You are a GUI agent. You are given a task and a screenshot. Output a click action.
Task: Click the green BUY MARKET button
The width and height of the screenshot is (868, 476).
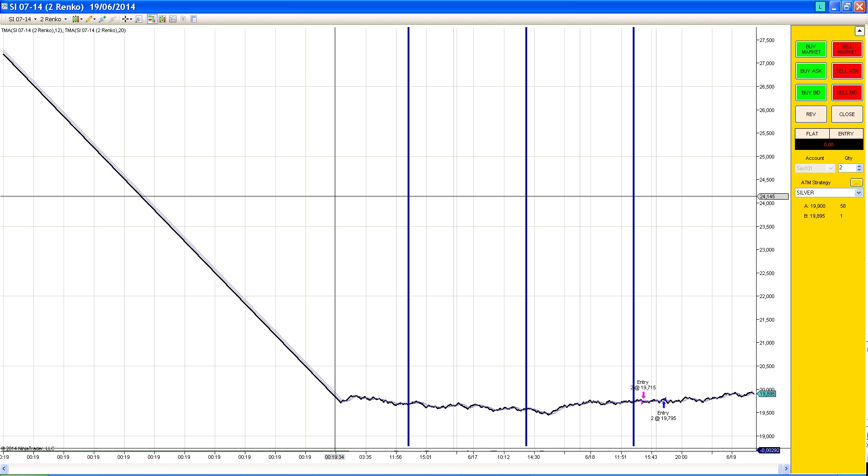click(x=811, y=49)
